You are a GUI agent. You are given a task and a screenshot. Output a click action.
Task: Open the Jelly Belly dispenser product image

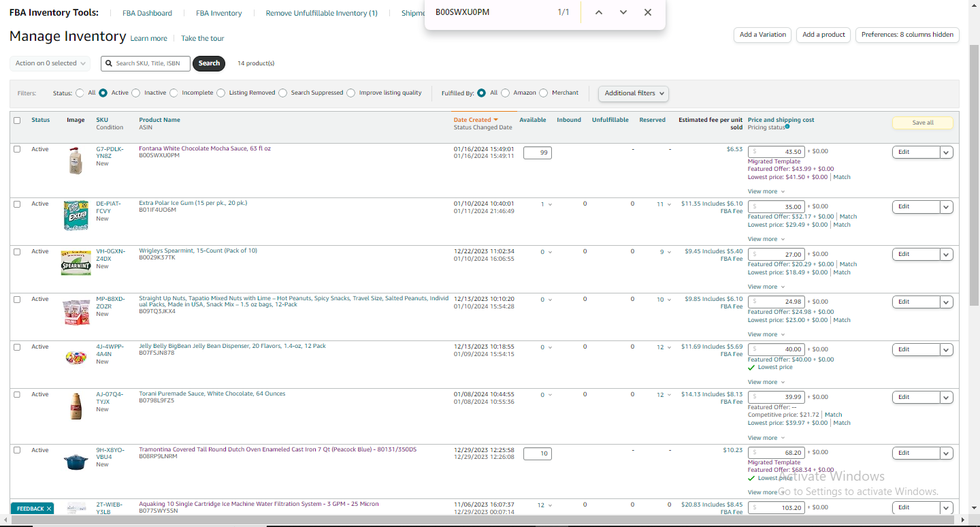point(76,357)
